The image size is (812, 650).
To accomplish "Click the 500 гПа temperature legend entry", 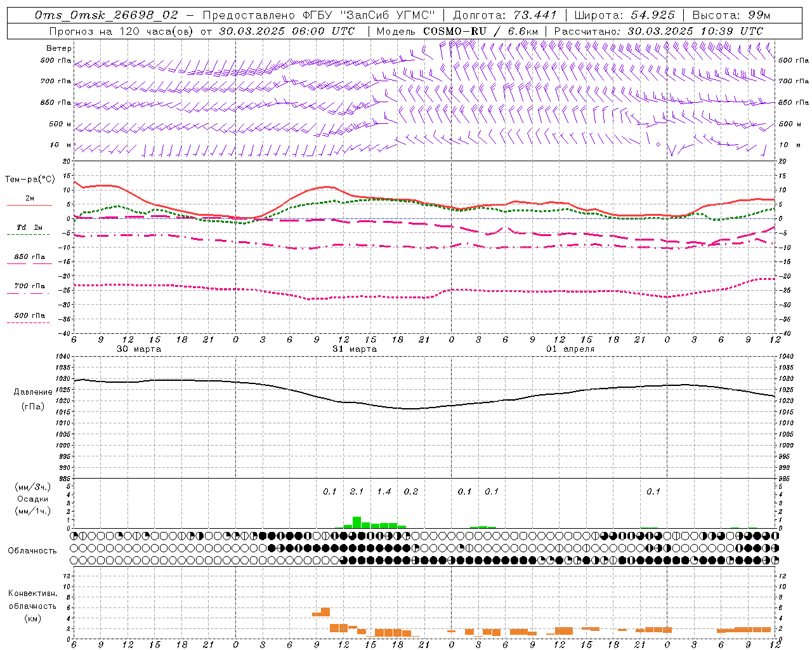I will pos(30,315).
